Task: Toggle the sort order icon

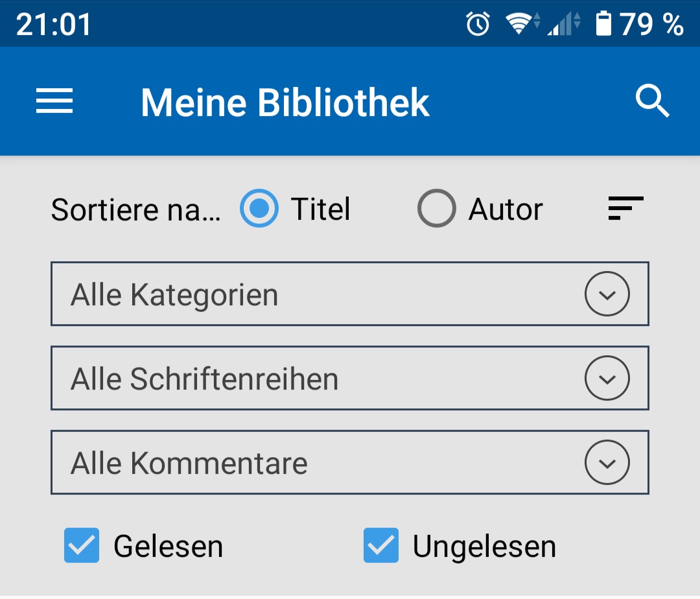Action: coord(625,209)
